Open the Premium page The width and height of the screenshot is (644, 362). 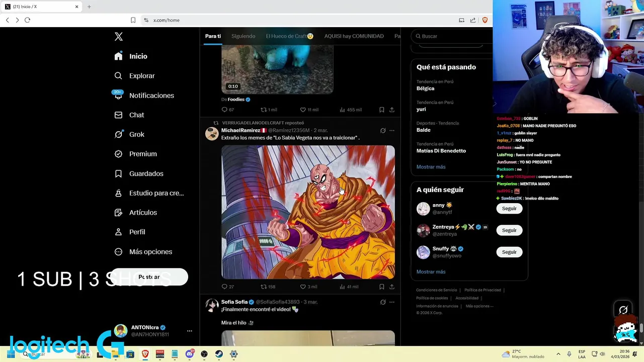click(135, 154)
